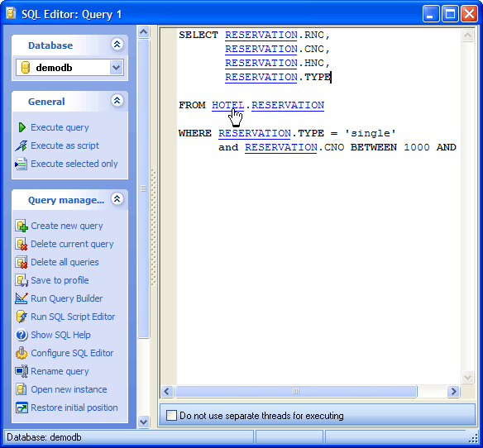Collapse the Database panel
483x448 pixels.
117,45
